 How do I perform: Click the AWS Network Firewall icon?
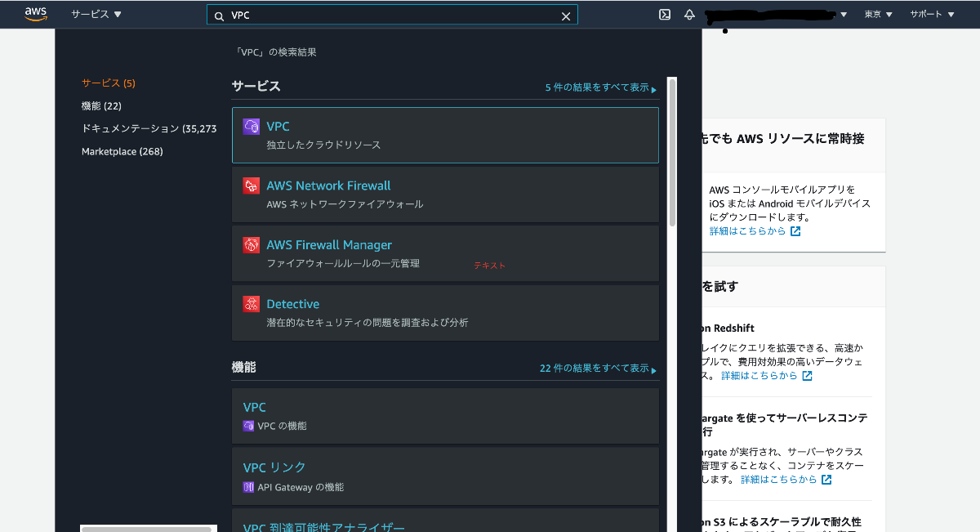(x=252, y=186)
